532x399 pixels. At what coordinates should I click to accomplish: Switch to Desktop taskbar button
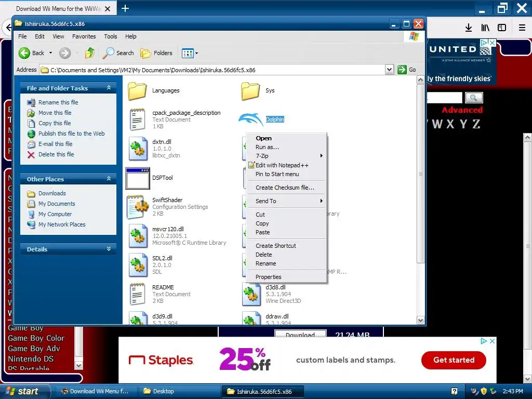179,391
